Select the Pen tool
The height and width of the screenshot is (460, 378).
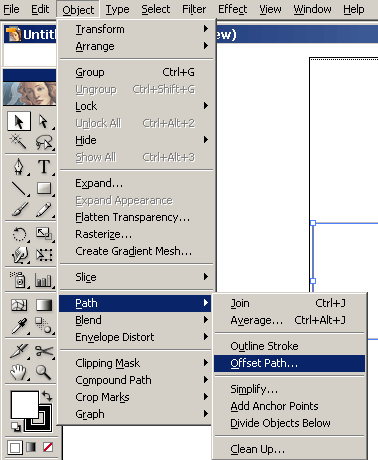click(x=19, y=166)
